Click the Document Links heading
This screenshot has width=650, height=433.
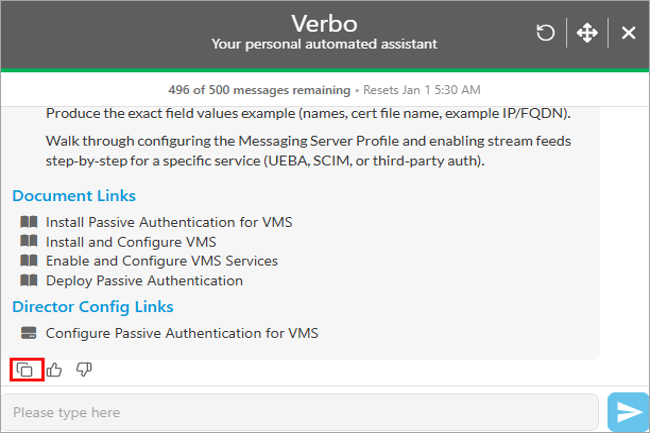click(74, 196)
